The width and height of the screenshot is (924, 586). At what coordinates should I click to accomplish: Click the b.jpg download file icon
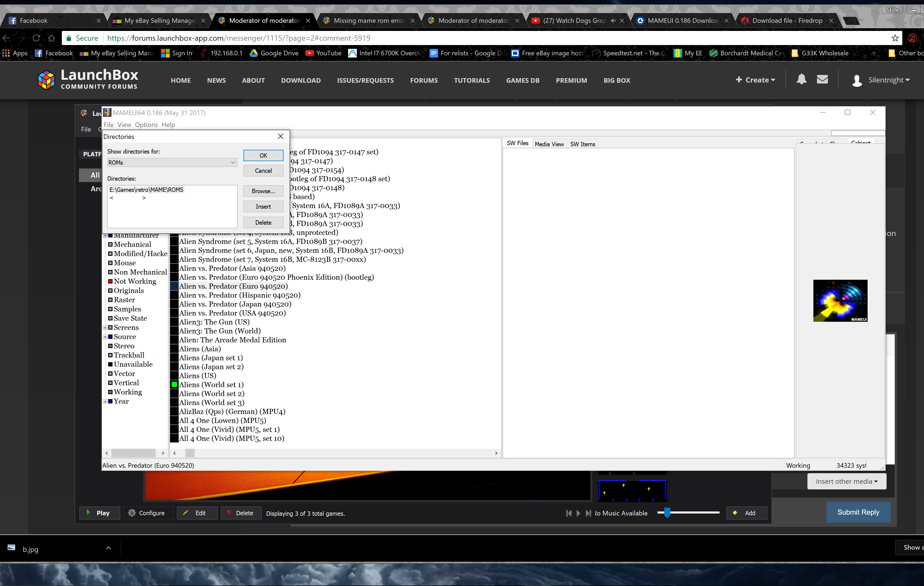tap(11, 547)
